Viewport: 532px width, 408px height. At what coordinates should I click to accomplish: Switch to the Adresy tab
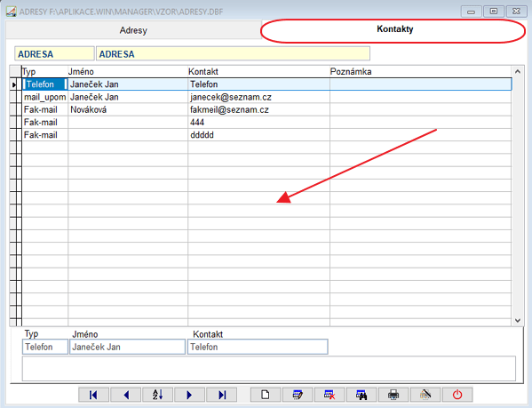(x=133, y=30)
